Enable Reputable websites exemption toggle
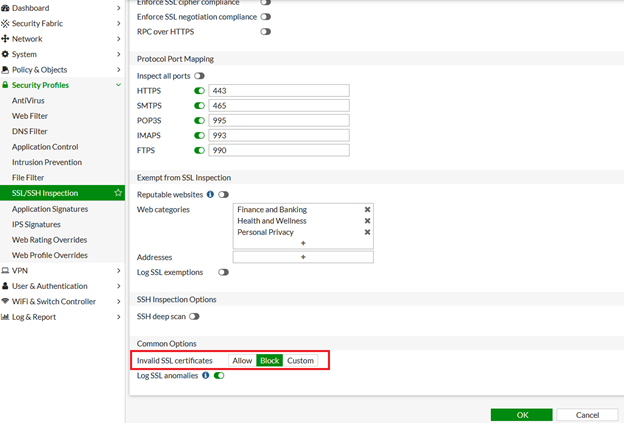624x423 pixels. coord(223,195)
